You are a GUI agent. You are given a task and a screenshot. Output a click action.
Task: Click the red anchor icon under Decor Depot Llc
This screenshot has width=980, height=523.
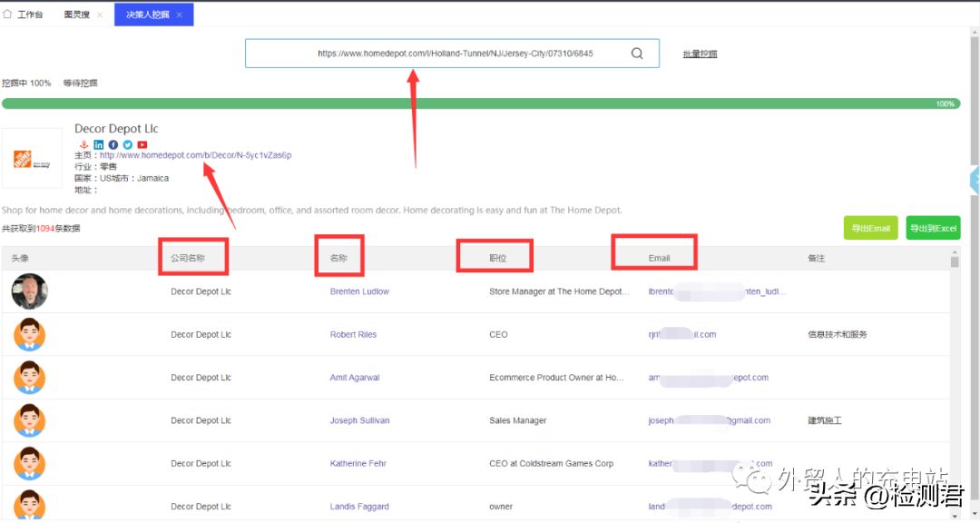pos(83,144)
